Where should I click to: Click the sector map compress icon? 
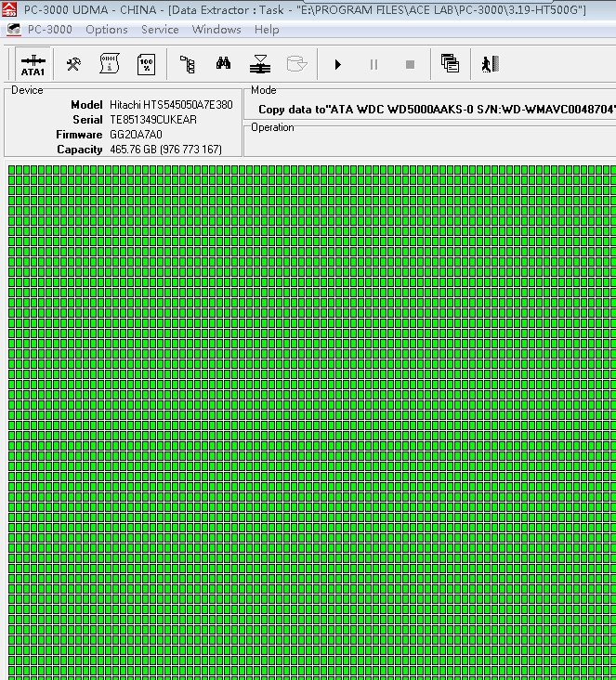[x=260, y=64]
